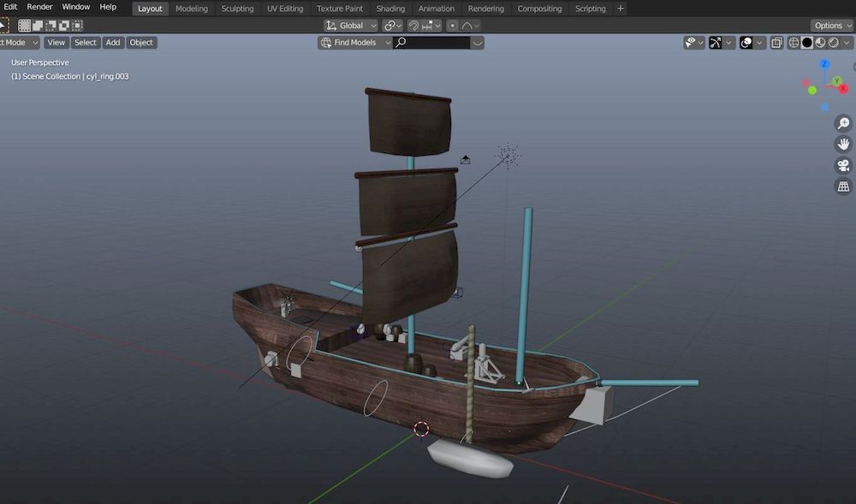
Task: Open the Global transform orientation dropdown
Action: (351, 26)
